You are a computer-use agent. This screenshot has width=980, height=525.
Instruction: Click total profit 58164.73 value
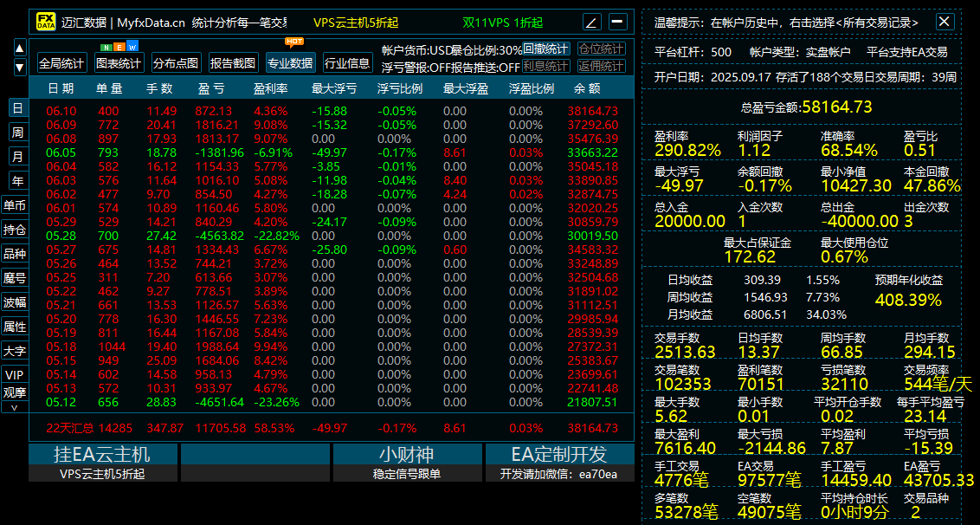pos(837,107)
